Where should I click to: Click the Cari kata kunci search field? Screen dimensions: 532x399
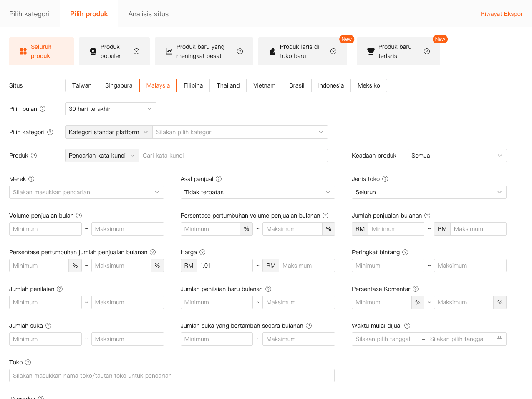(233, 156)
